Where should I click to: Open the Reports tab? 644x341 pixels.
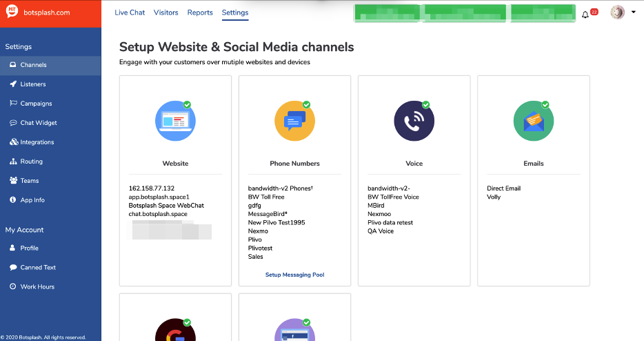click(x=200, y=12)
